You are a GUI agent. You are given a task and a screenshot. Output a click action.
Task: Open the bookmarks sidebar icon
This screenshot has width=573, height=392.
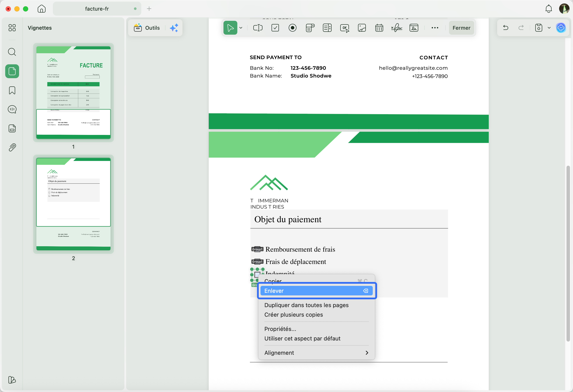[12, 91]
